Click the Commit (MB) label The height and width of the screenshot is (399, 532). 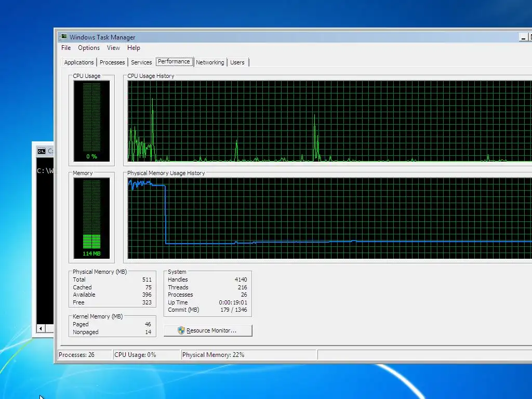(183, 310)
